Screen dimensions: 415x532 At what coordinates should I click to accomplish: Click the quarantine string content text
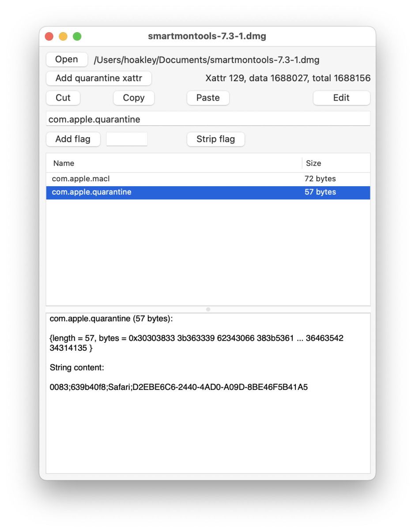(177, 387)
